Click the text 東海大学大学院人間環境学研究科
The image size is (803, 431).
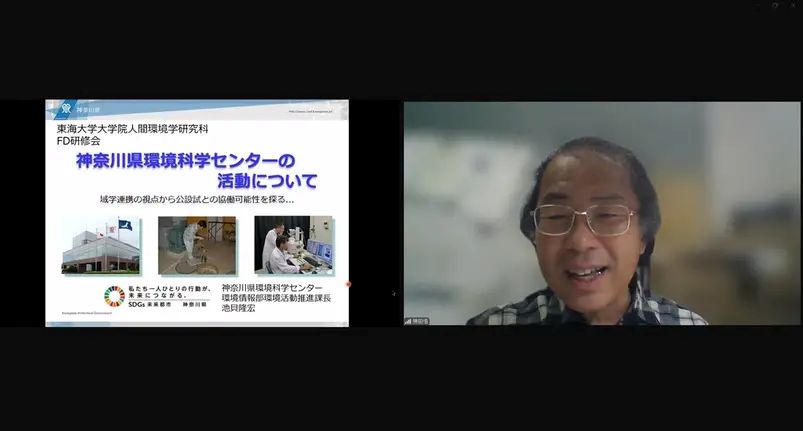[133, 129]
